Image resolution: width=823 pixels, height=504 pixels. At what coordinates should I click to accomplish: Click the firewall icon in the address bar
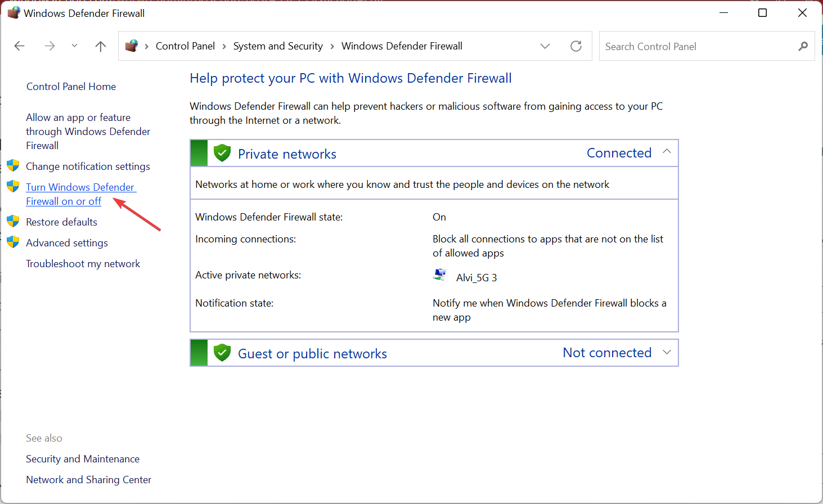click(x=132, y=46)
